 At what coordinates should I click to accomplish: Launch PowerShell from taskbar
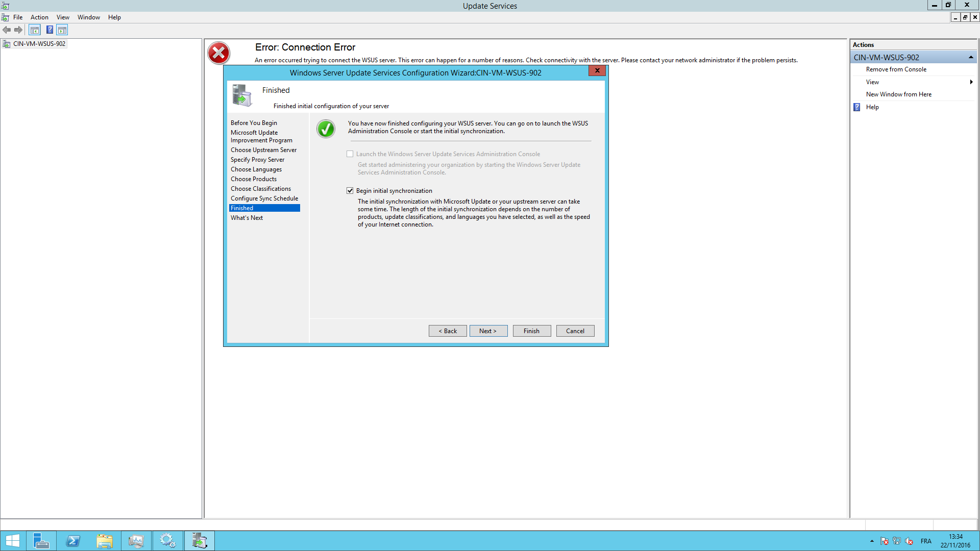click(x=73, y=541)
